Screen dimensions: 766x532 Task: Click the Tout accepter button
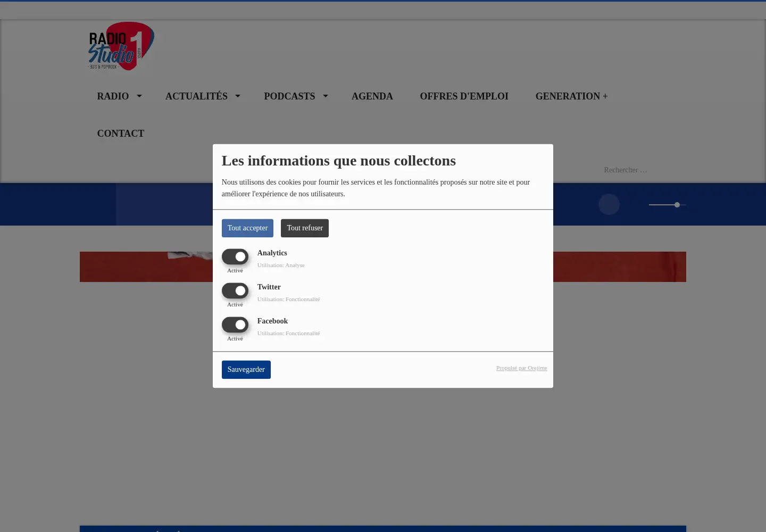tap(247, 228)
